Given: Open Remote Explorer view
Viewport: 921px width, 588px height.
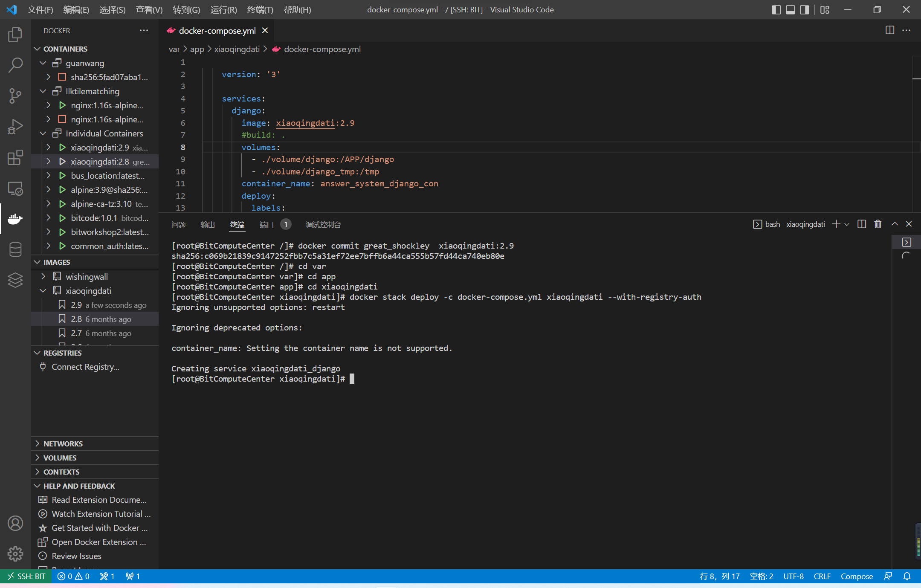Looking at the screenshot, I should (15, 188).
